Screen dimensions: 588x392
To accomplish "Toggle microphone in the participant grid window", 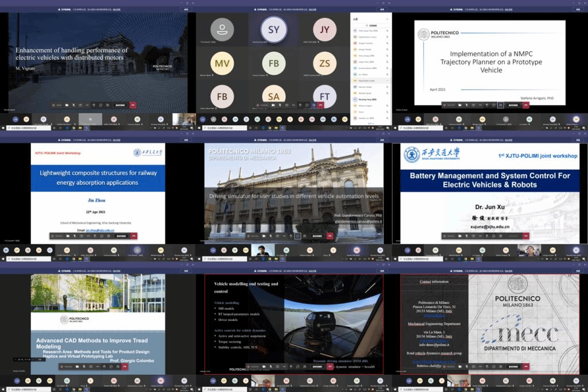I will pos(280,105).
